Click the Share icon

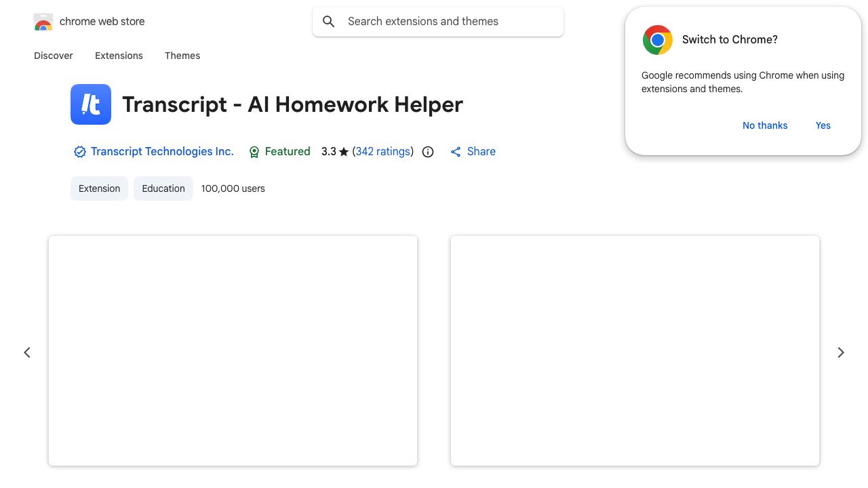coord(456,152)
